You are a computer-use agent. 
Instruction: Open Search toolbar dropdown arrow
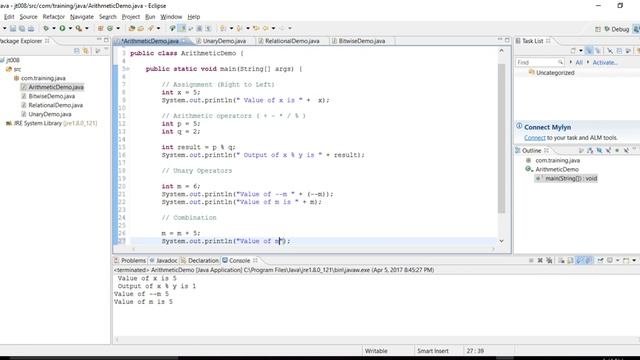point(158,29)
